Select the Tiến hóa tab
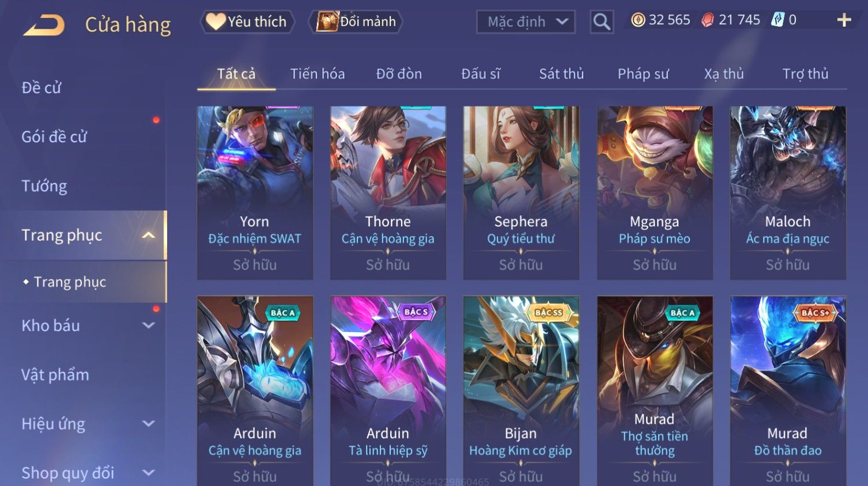The image size is (868, 486). [x=318, y=74]
